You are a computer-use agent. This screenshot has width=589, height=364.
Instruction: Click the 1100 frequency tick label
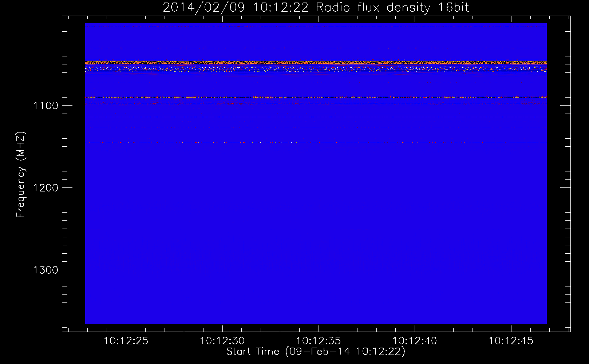click(46, 106)
